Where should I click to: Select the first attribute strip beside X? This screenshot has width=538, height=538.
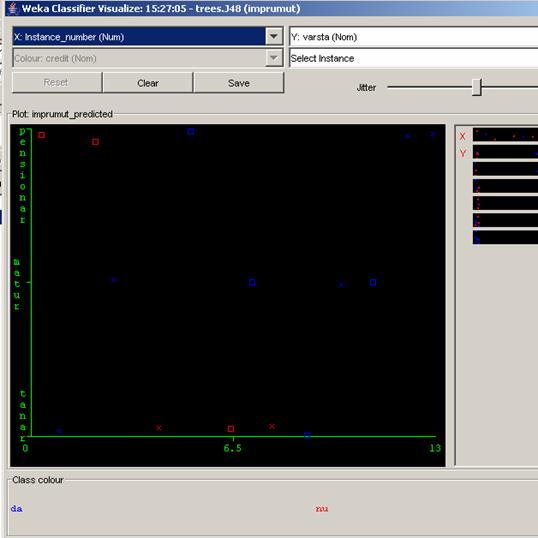click(x=505, y=134)
